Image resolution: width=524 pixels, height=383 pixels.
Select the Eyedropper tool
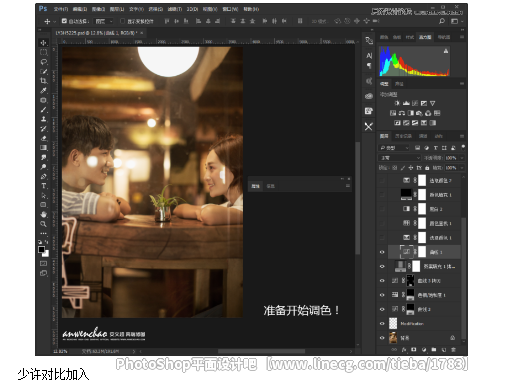[43, 91]
